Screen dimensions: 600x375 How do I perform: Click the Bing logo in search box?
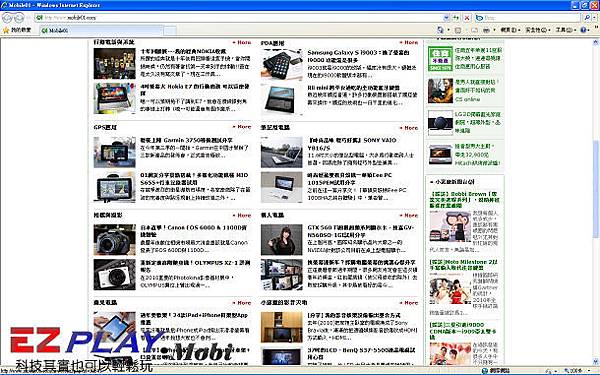(479, 18)
